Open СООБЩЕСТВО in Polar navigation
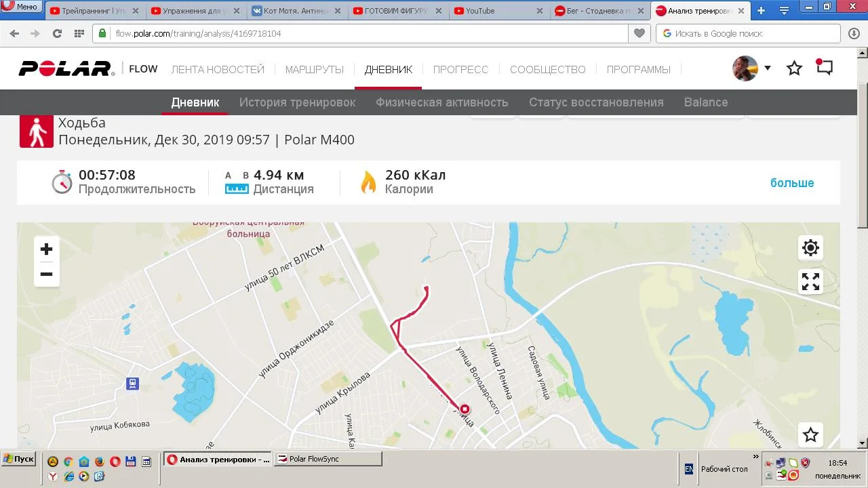 [548, 69]
